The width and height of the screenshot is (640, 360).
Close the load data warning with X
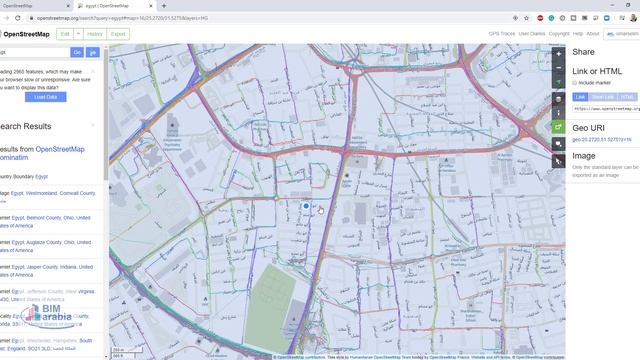(x=93, y=71)
